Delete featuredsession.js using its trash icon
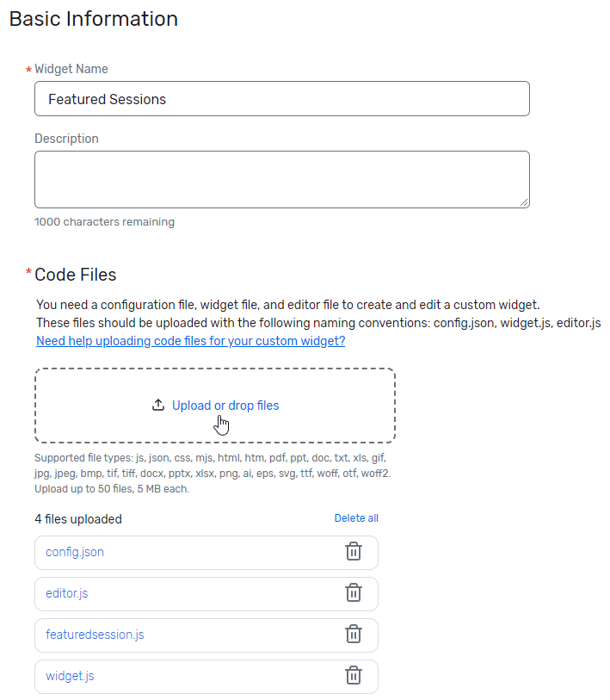Screen dimensions: 610x700 point(354,635)
